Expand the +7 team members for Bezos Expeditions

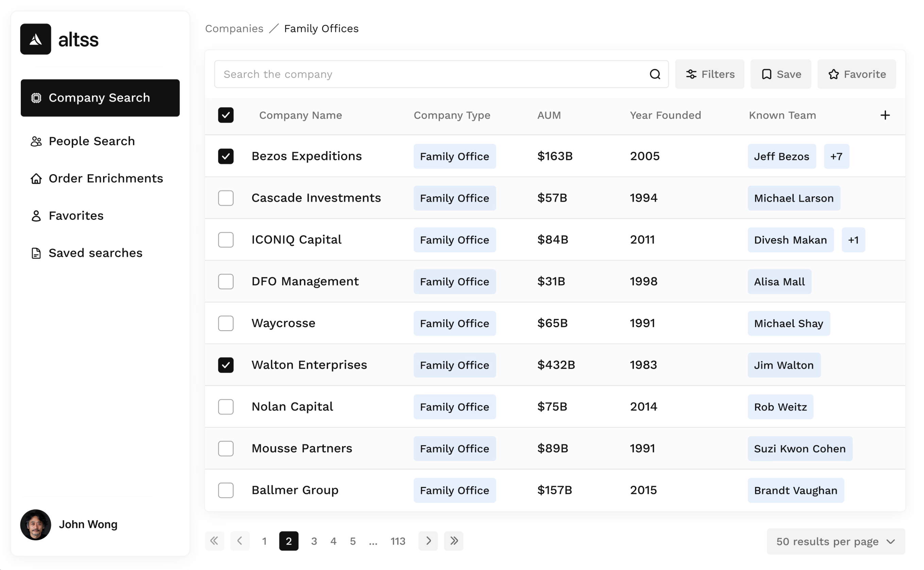836,157
